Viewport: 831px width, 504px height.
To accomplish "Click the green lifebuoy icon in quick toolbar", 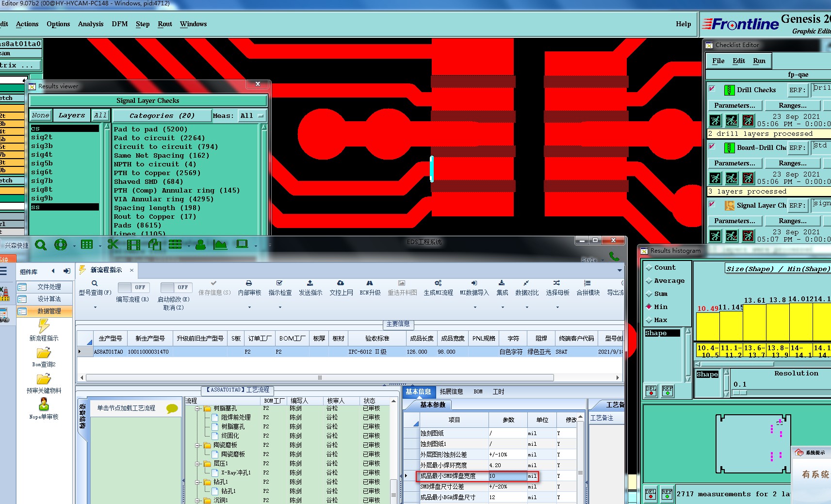I will coord(61,244).
